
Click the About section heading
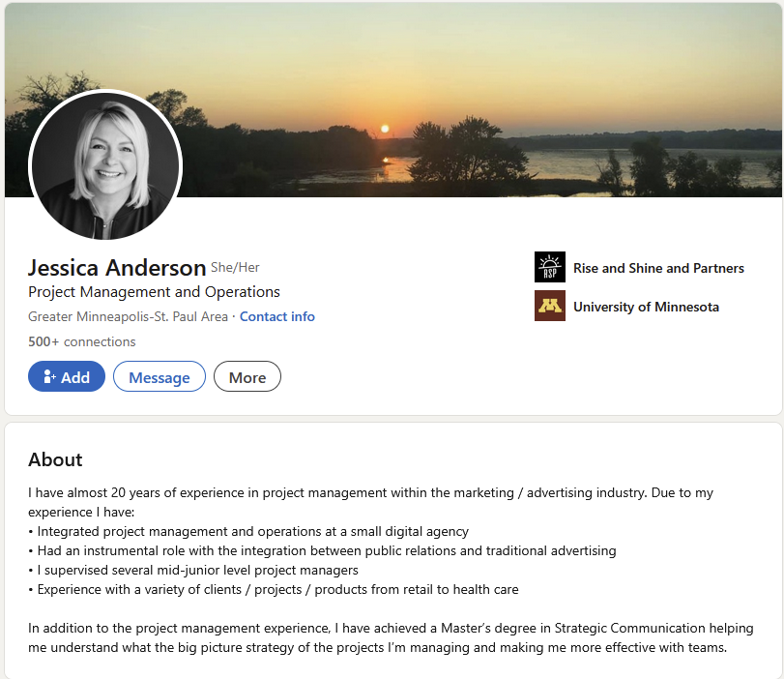pos(55,459)
